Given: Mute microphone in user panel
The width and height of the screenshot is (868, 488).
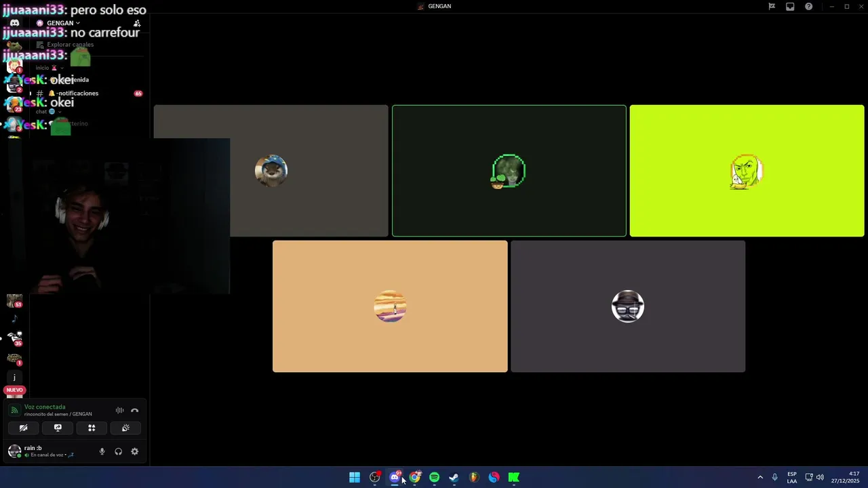Looking at the screenshot, I should [102, 451].
